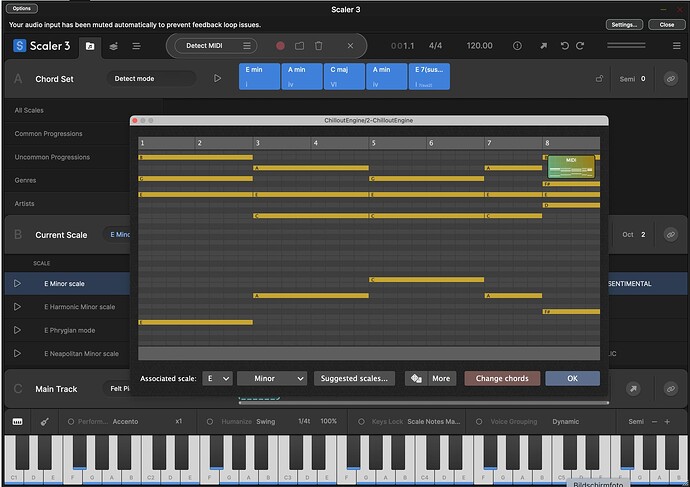This screenshot has height=487, width=690.
Task: Click the OK button
Action: tap(573, 378)
